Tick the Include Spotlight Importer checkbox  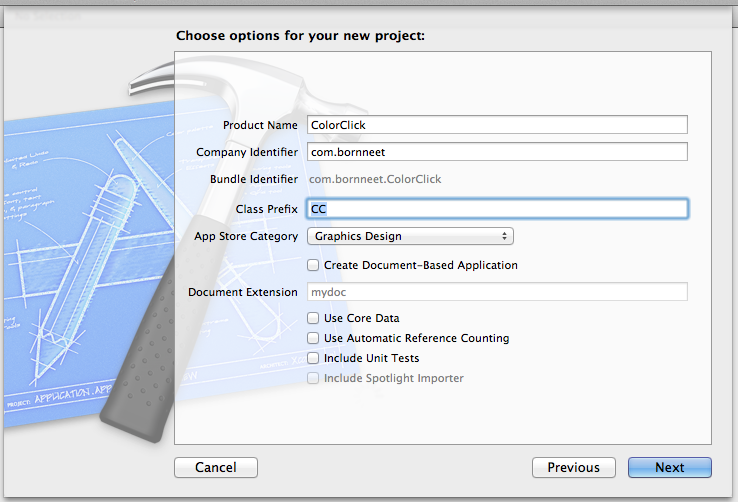tap(314, 378)
